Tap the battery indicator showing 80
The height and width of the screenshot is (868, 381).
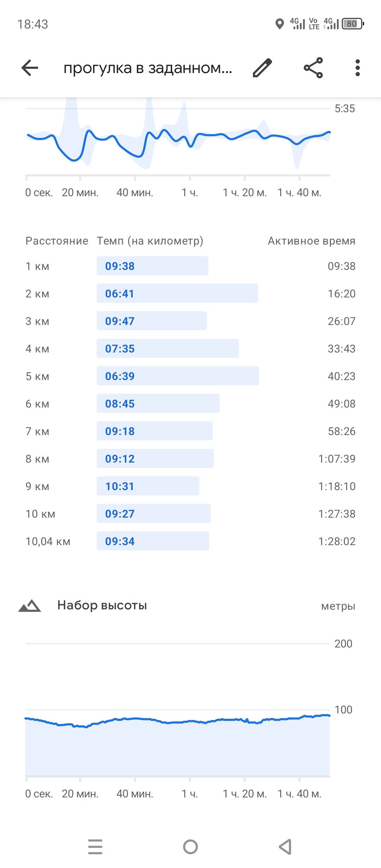353,24
